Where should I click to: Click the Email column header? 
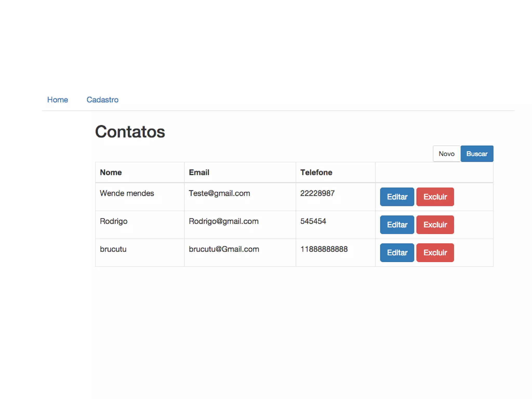click(x=199, y=172)
